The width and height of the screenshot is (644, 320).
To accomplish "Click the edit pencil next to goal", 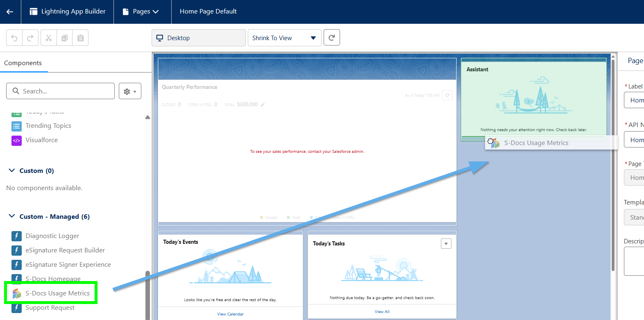I will click(263, 104).
